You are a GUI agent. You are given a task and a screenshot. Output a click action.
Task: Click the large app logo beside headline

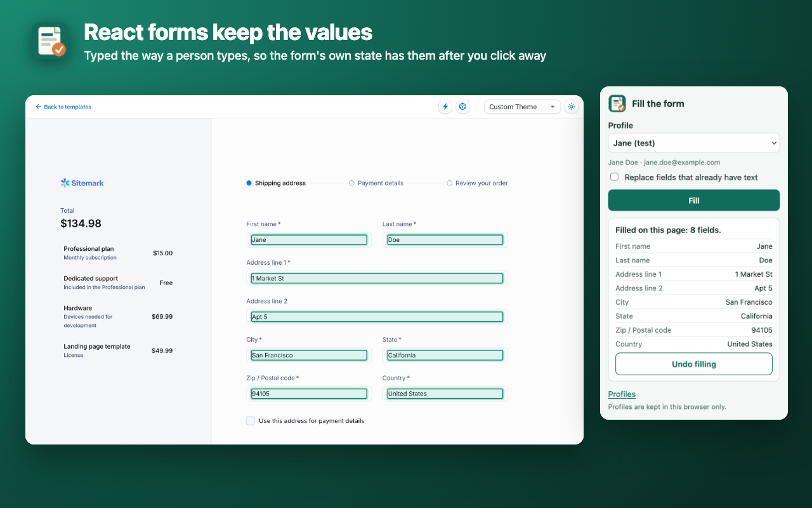point(51,41)
